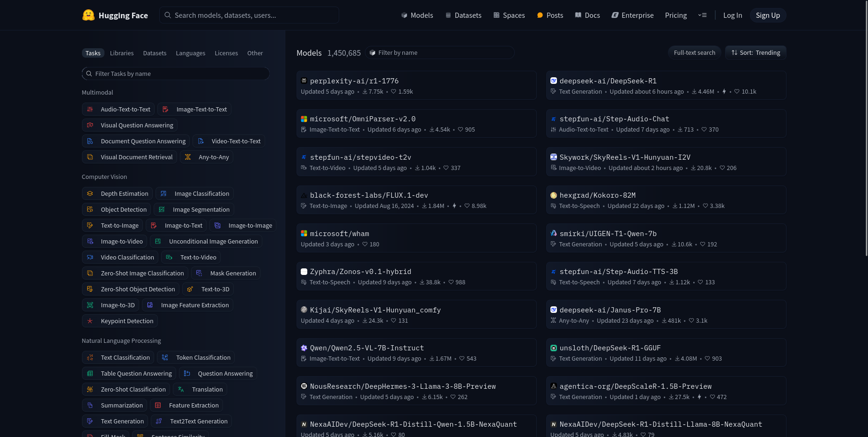Viewport: 868px width, 437px height.
Task: Open the deepseek-ai/DeepSeek-R1 model card
Action: (666, 85)
